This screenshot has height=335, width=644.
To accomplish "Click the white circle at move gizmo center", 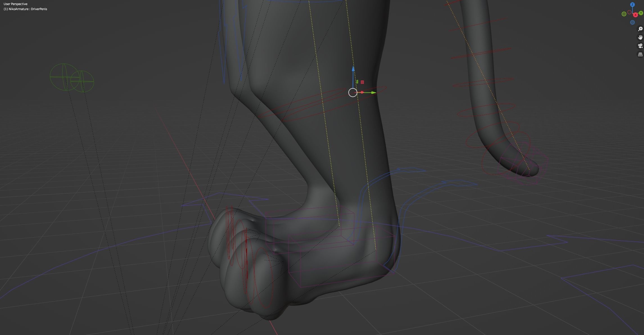I will click(x=352, y=92).
